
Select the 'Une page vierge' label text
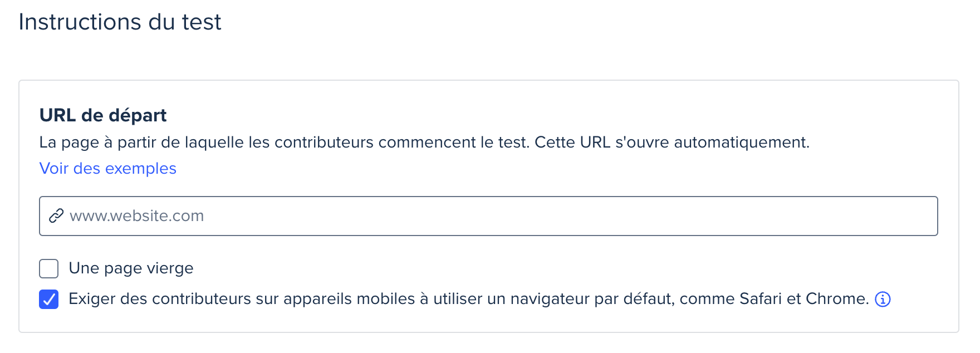pos(130,268)
